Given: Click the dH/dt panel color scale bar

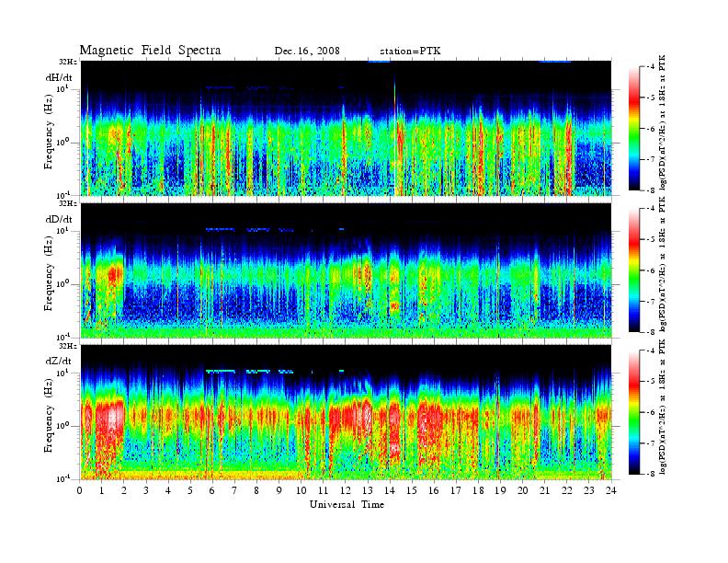Looking at the screenshot, I should [634, 128].
